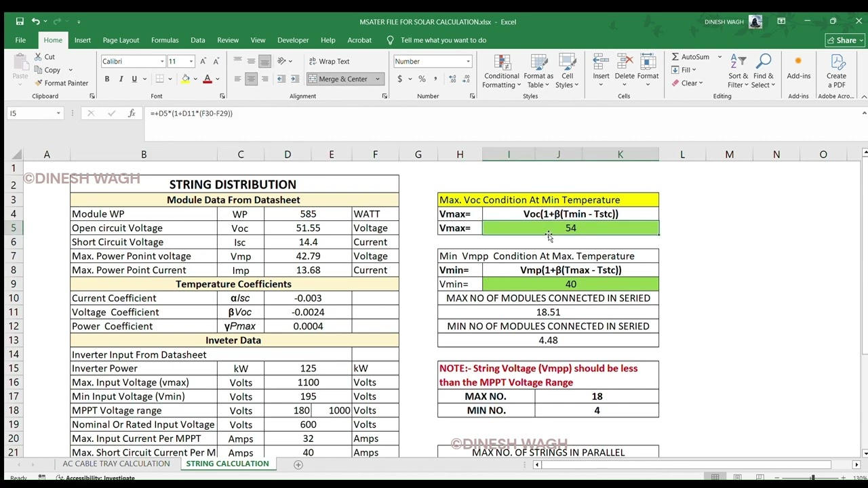Decrease font size with the smaller A icon
868x488 pixels.
(216, 61)
